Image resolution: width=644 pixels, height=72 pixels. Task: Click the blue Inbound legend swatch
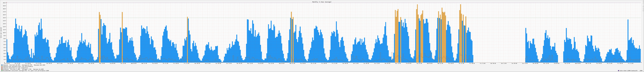2,65
